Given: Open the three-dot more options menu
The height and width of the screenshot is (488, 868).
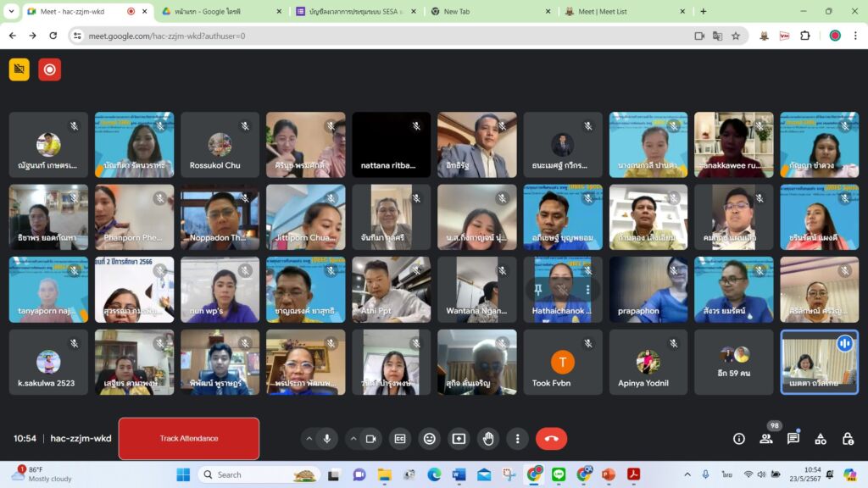Looking at the screenshot, I should coord(517,438).
